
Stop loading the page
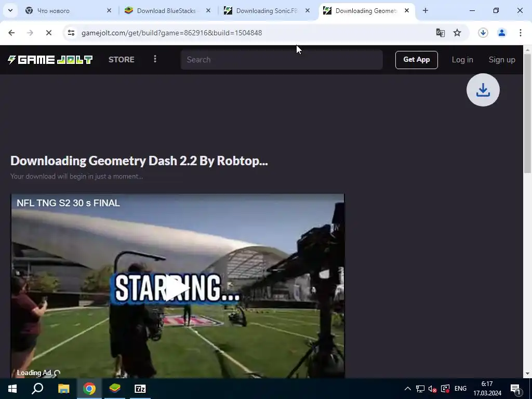click(49, 33)
